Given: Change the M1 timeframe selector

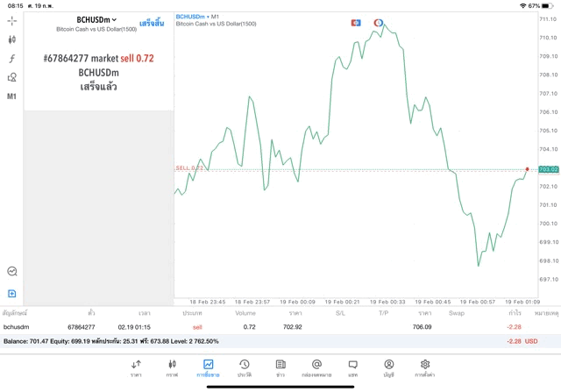Looking at the screenshot, I should (12, 96).
